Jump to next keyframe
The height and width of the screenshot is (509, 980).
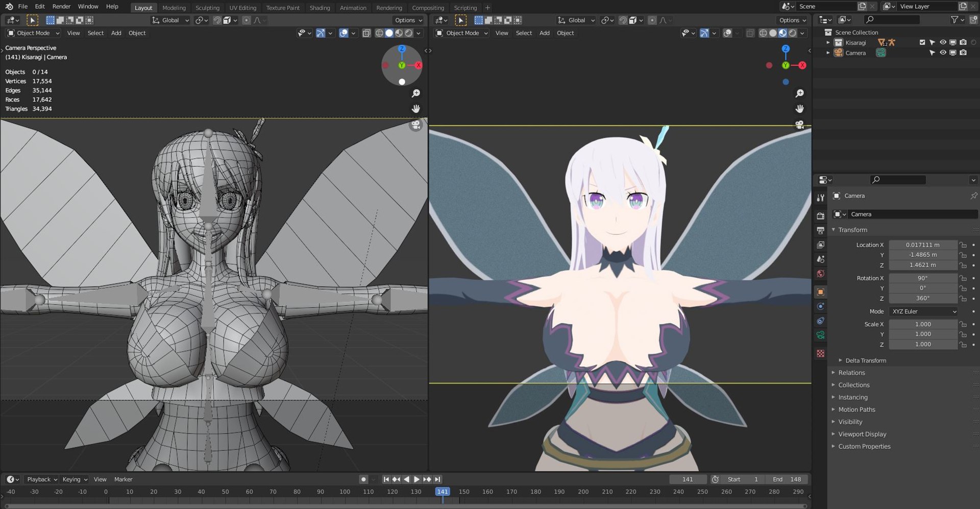point(427,479)
